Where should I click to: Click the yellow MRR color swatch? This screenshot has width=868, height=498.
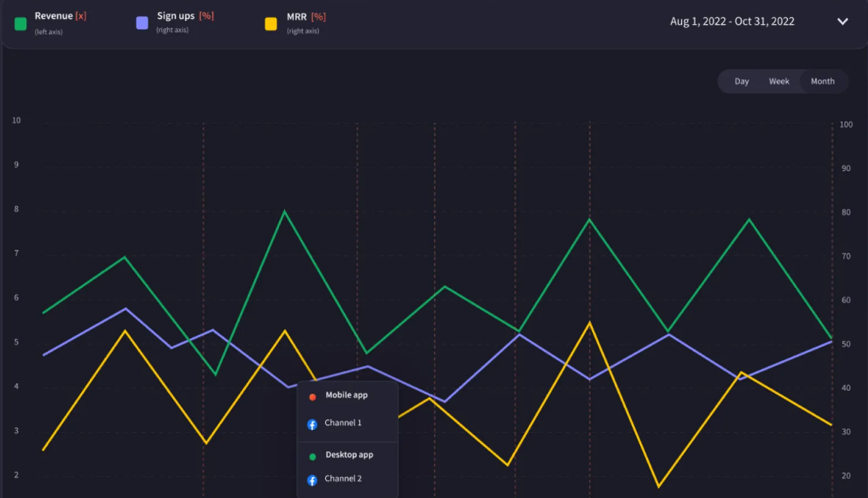pos(271,23)
